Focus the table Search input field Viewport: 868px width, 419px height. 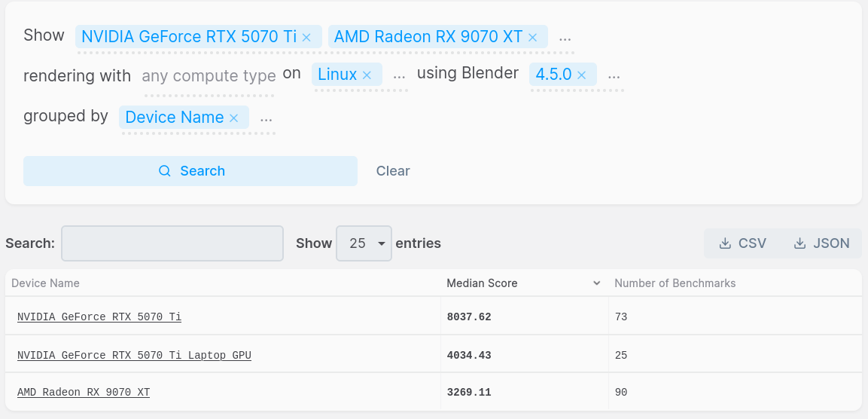(x=172, y=243)
